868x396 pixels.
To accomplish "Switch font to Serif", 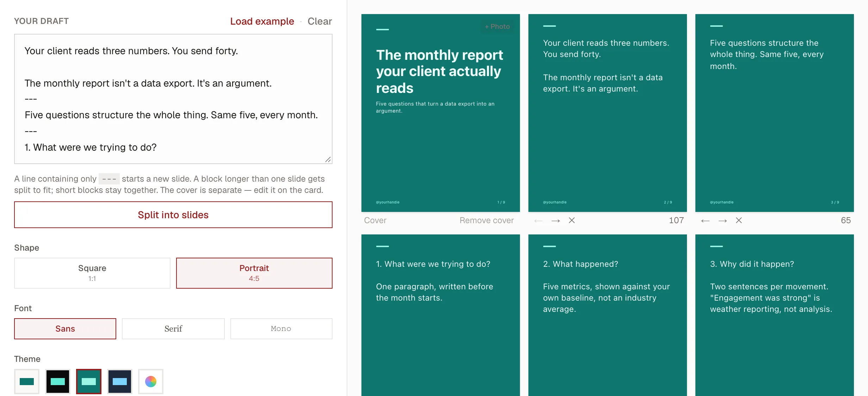I will pyautogui.click(x=173, y=329).
